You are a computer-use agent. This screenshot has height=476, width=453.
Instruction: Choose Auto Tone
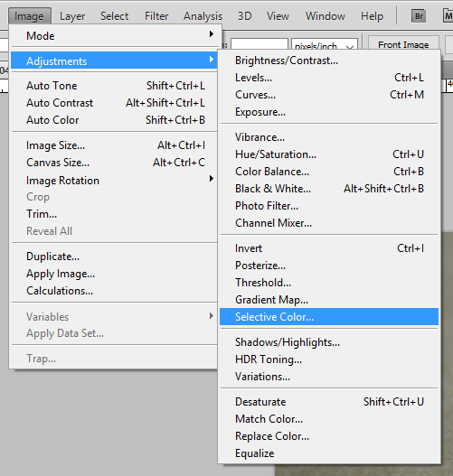click(x=114, y=86)
